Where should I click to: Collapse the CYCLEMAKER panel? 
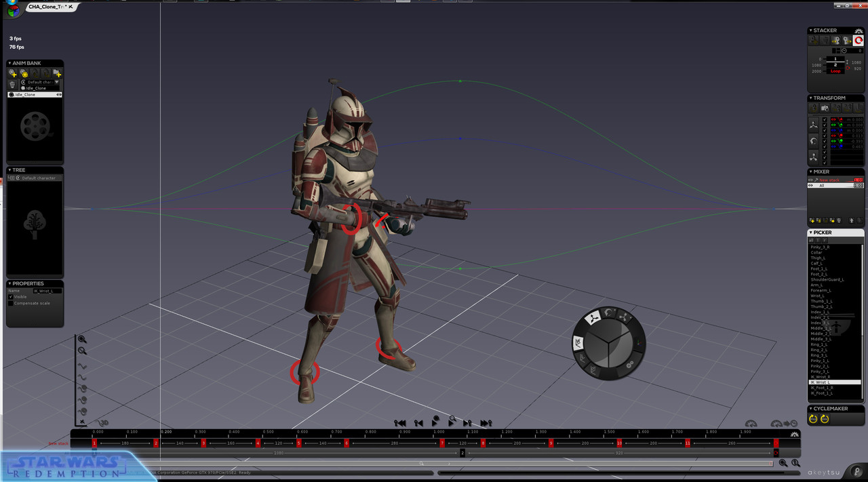(811, 409)
